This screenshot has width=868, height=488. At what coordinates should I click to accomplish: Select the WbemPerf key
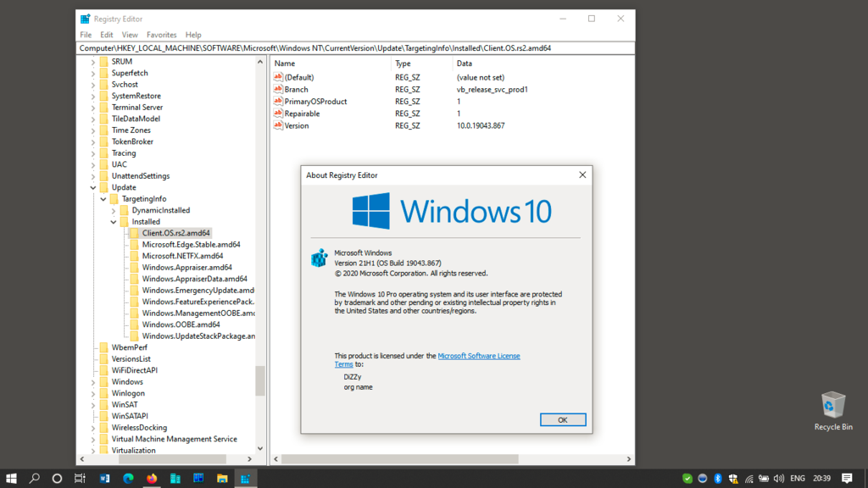[130, 347]
